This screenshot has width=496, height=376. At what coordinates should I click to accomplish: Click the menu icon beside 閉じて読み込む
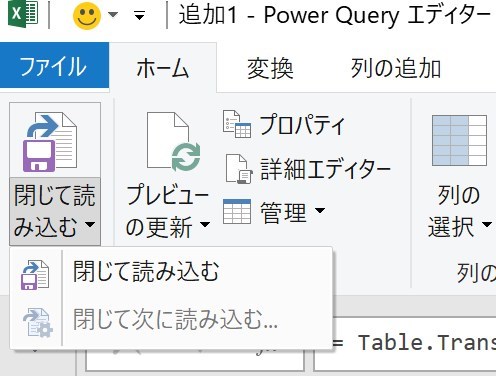pos(35,275)
